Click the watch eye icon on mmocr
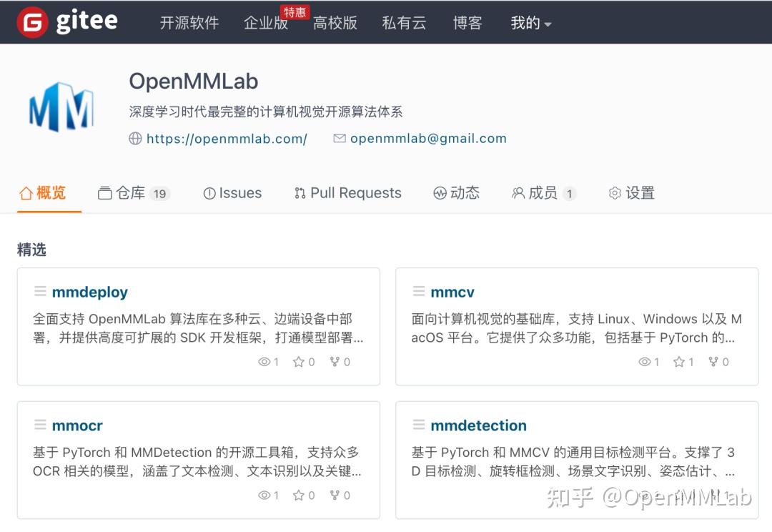Image resolution: width=772 pixels, height=532 pixels. coord(264,495)
